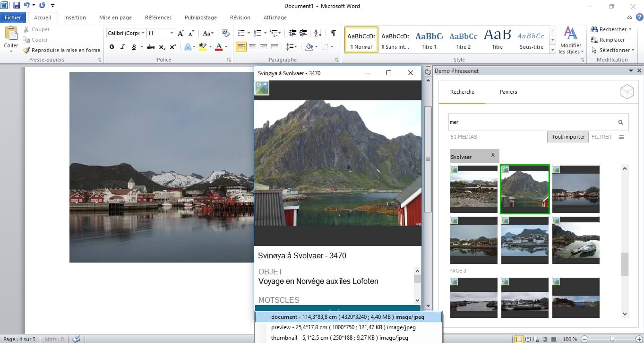This screenshot has height=343, width=644.
Task: Apply yellow text highlight color
Action: click(x=203, y=47)
